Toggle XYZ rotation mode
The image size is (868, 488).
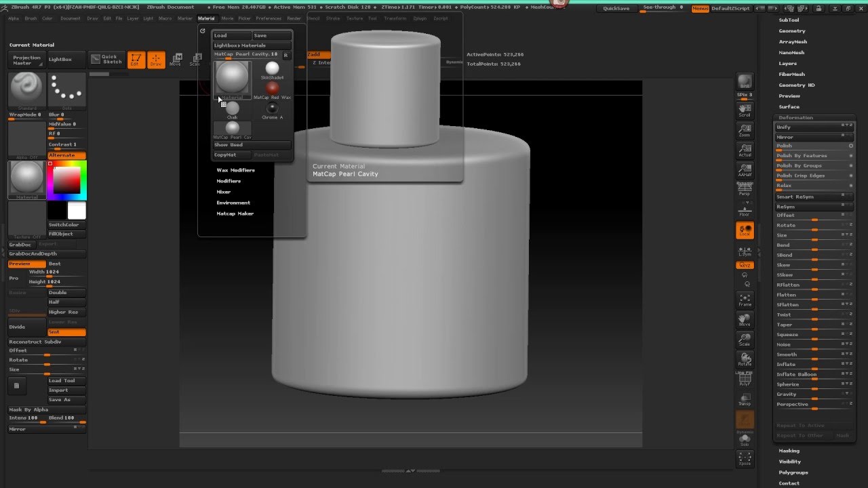tap(745, 266)
